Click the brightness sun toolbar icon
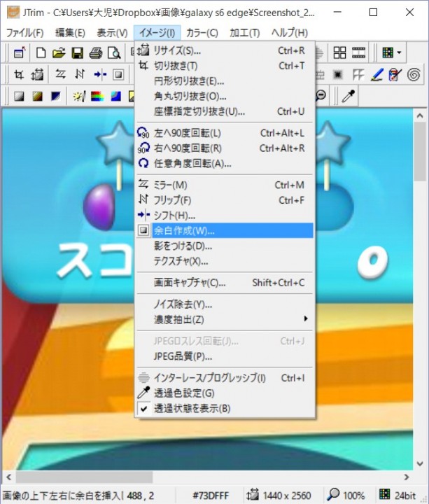 [79, 96]
